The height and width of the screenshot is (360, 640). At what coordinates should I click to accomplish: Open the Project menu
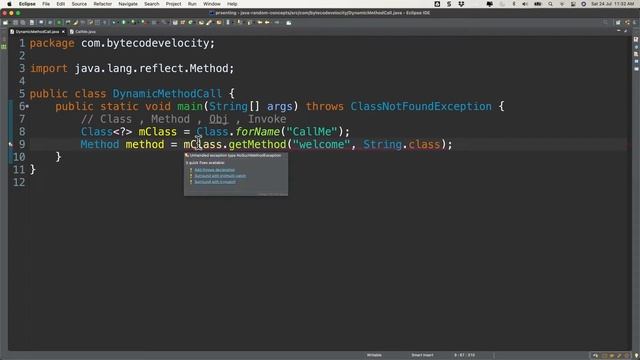(173, 4)
